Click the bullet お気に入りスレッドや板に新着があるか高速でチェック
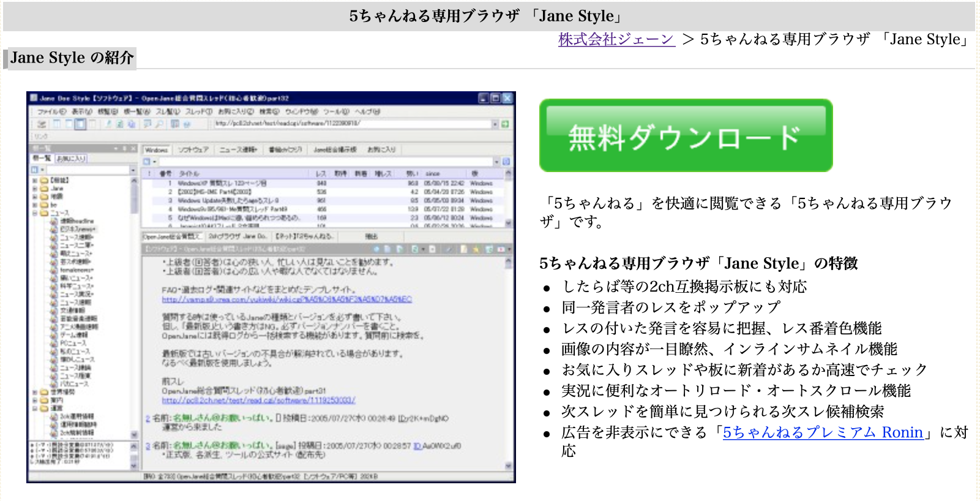The image size is (980, 501). point(744,370)
